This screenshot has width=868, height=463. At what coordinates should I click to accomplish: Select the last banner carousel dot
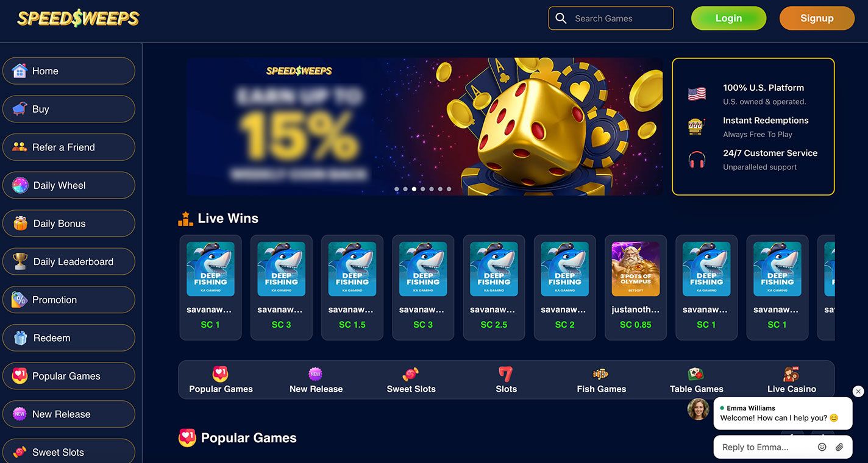[449, 189]
